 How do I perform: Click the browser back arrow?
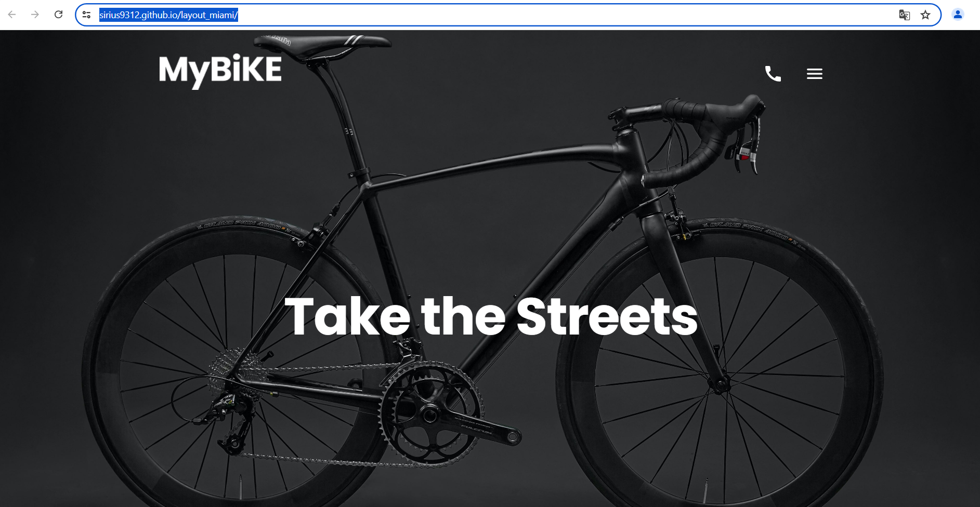[x=12, y=15]
